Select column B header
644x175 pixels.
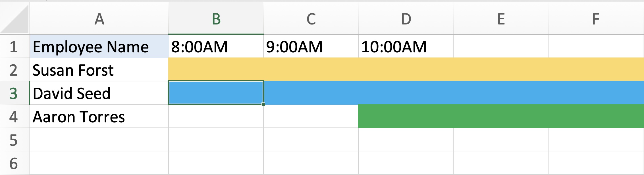[x=216, y=19]
